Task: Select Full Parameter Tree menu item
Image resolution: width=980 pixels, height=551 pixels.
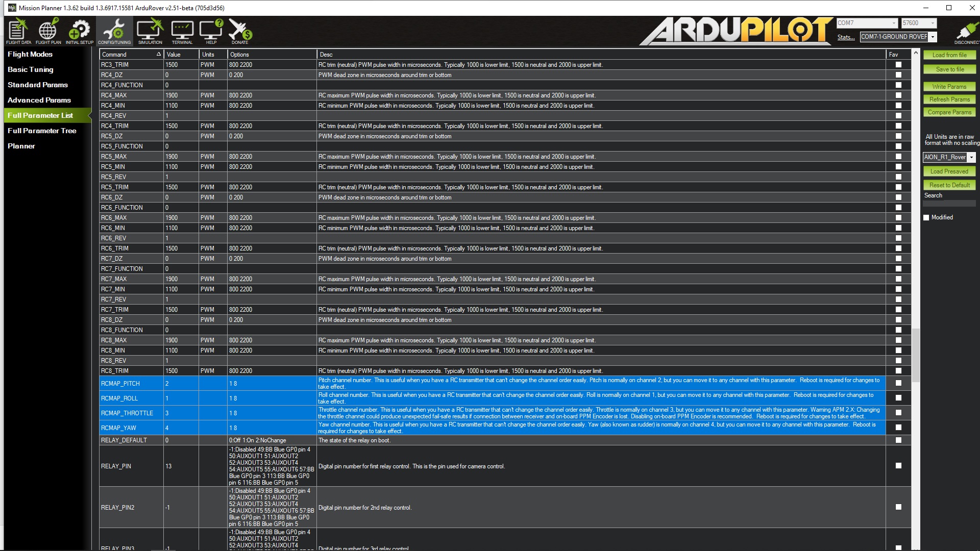Action: click(42, 131)
